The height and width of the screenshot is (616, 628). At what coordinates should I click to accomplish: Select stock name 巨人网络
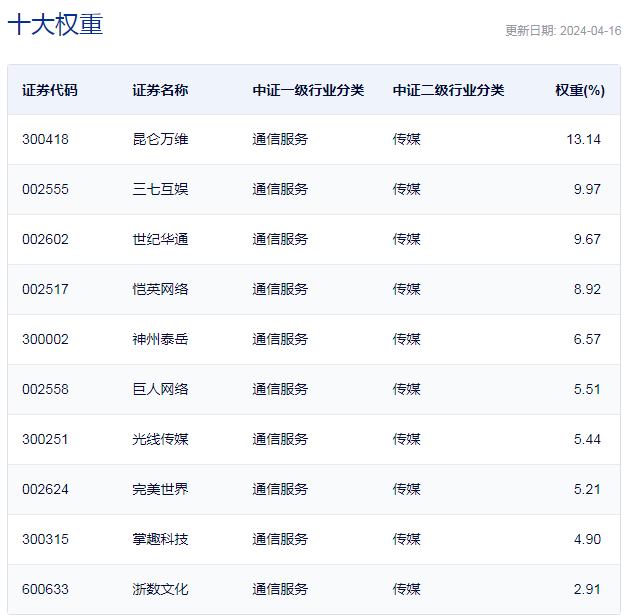160,389
